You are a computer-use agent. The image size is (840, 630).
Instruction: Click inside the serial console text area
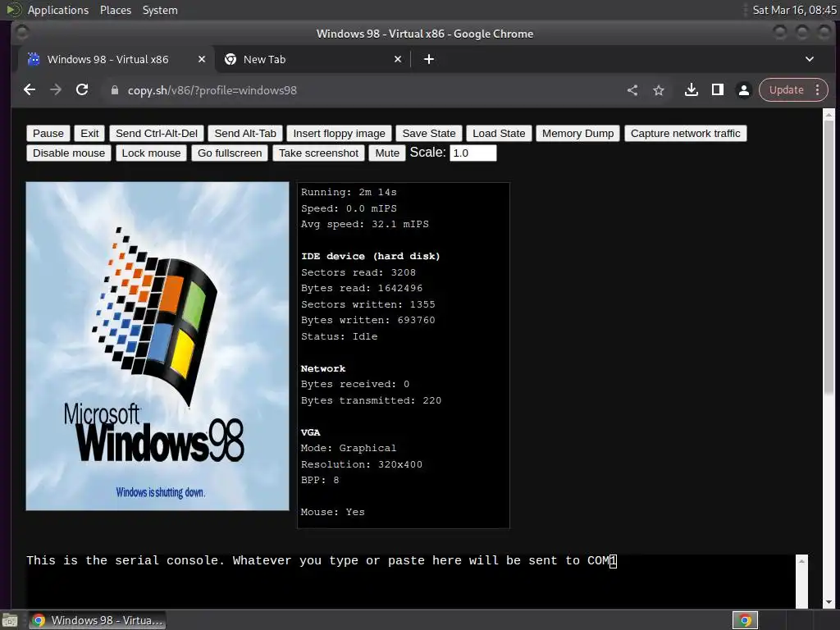pyautogui.click(x=410, y=582)
